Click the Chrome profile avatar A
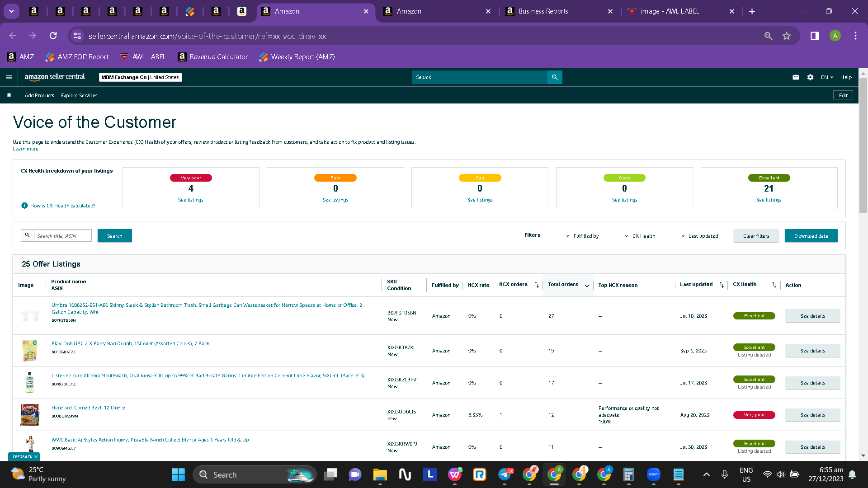This screenshot has width=868, height=488. coord(835,36)
